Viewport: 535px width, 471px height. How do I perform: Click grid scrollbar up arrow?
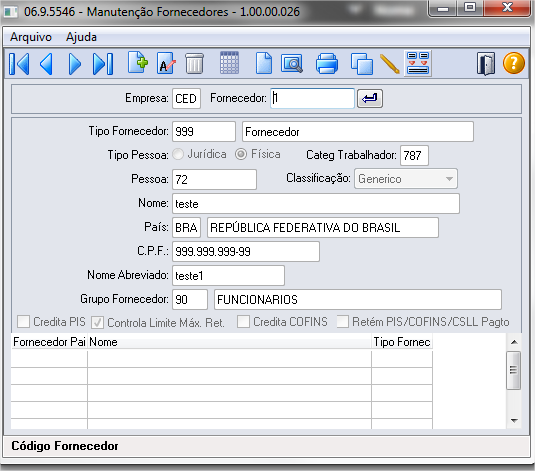(514, 342)
